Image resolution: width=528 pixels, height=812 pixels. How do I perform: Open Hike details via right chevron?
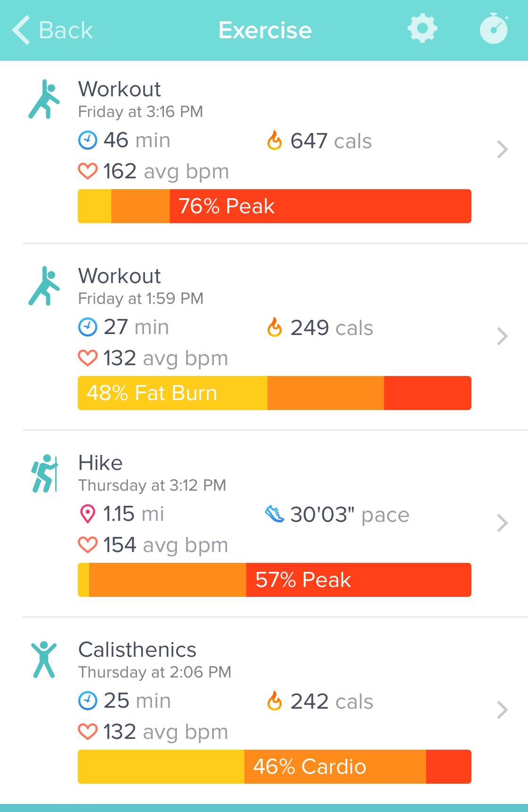[x=502, y=523]
